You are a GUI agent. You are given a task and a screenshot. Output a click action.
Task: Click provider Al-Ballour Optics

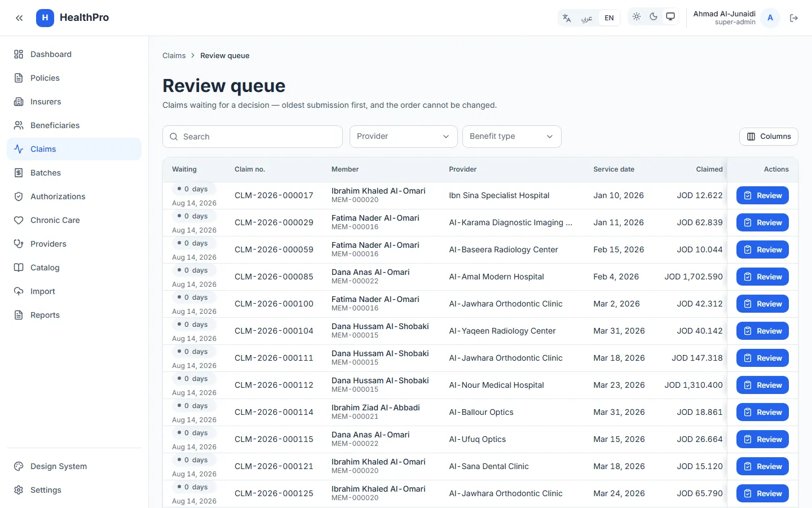click(x=481, y=412)
